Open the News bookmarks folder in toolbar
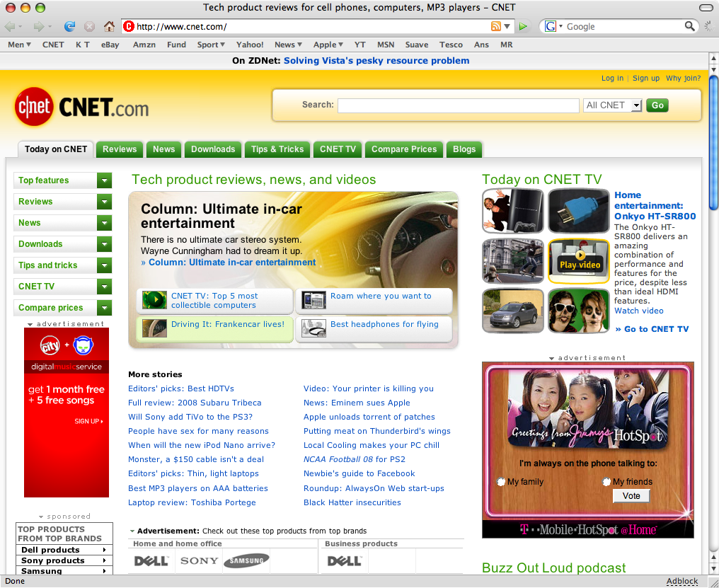 [288, 45]
